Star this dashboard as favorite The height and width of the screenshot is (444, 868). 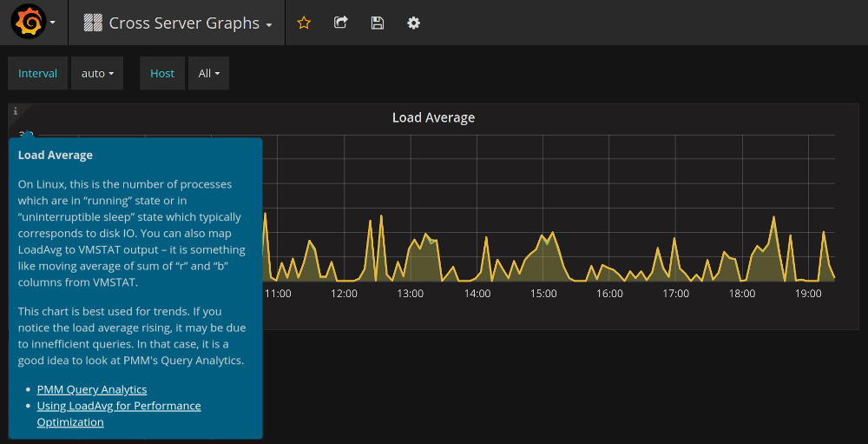(304, 23)
